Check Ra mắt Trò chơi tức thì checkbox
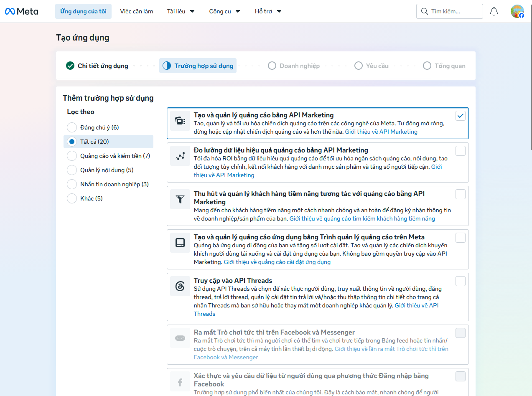This screenshot has height=396, width=532. [x=461, y=333]
